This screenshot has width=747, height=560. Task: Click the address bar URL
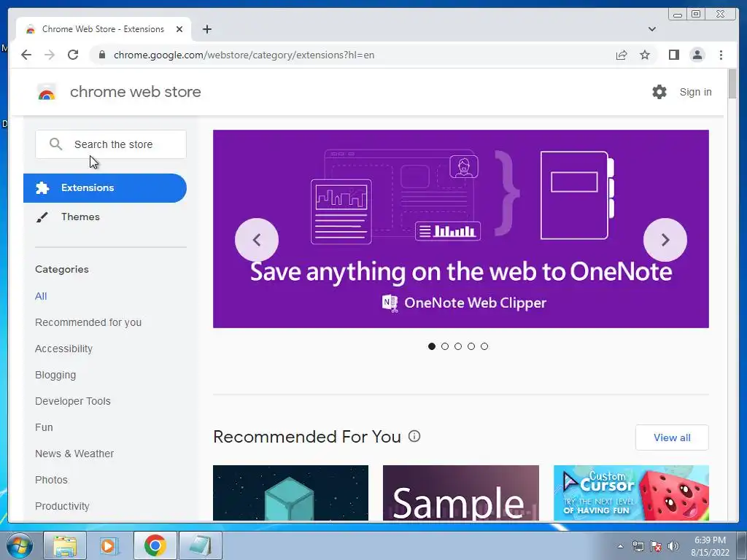244,55
